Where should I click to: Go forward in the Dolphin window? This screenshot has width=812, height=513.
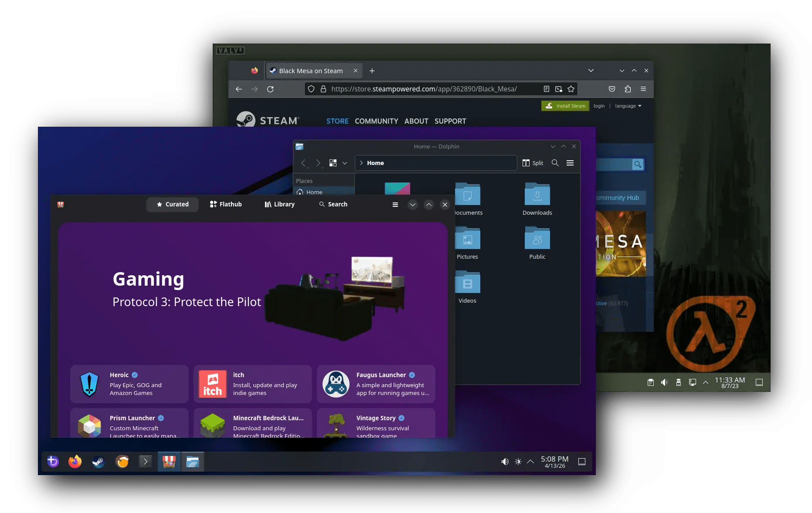click(x=318, y=163)
